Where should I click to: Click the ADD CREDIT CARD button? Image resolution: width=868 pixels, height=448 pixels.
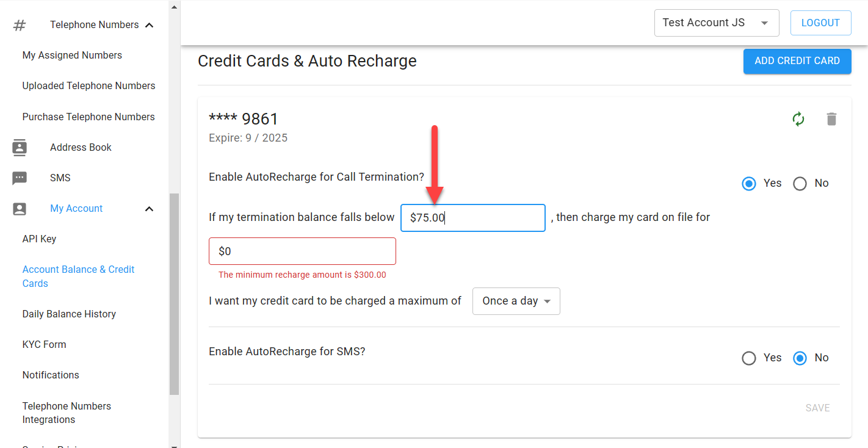797,61
